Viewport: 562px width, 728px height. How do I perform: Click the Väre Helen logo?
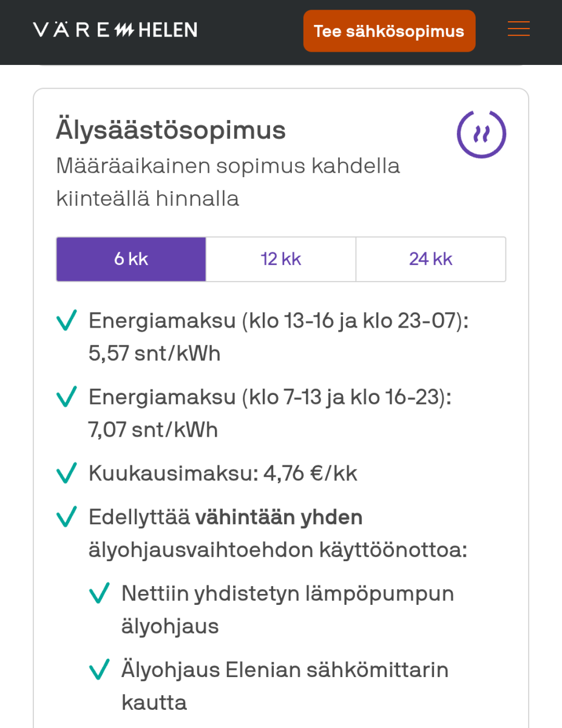(x=115, y=30)
